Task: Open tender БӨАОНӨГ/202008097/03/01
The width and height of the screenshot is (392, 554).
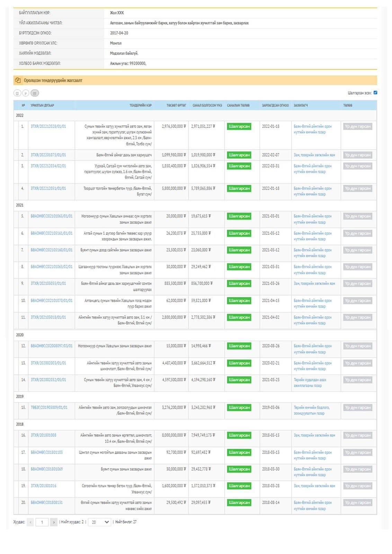Action: click(52, 346)
